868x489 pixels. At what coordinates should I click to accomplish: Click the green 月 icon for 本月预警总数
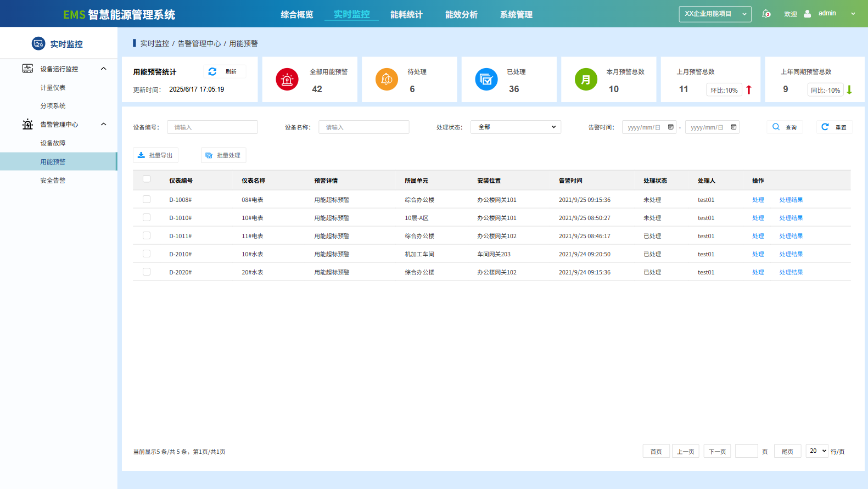[x=586, y=80]
